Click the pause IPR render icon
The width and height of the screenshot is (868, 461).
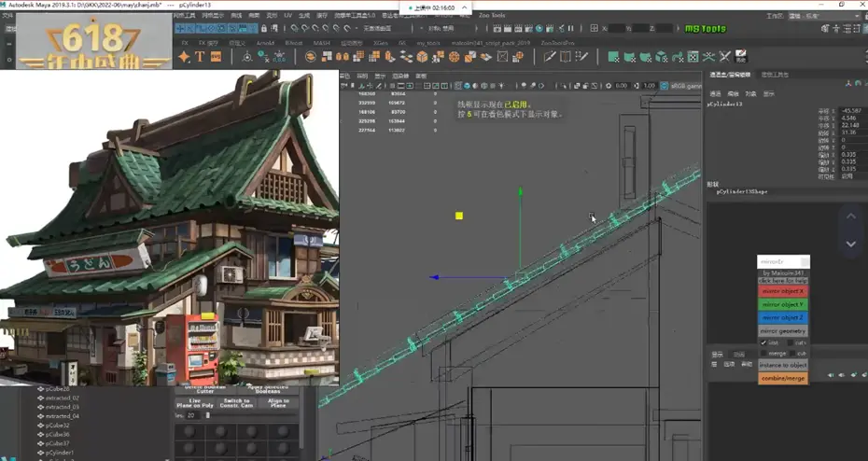tap(570, 28)
